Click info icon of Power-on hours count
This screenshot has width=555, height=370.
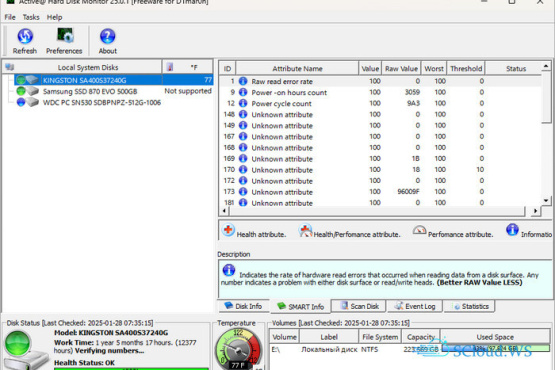(243, 92)
